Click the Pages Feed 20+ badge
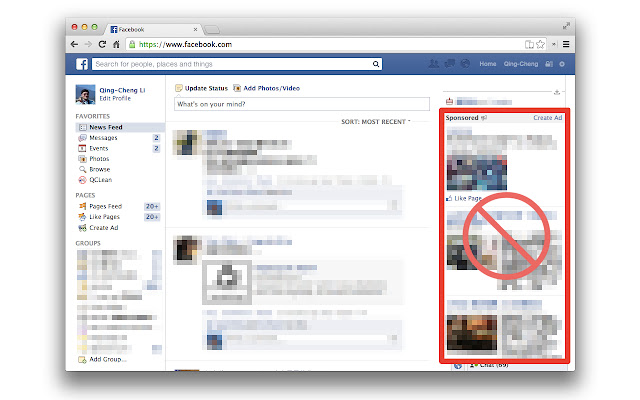Viewport: 640px width, 400px height. click(152, 207)
